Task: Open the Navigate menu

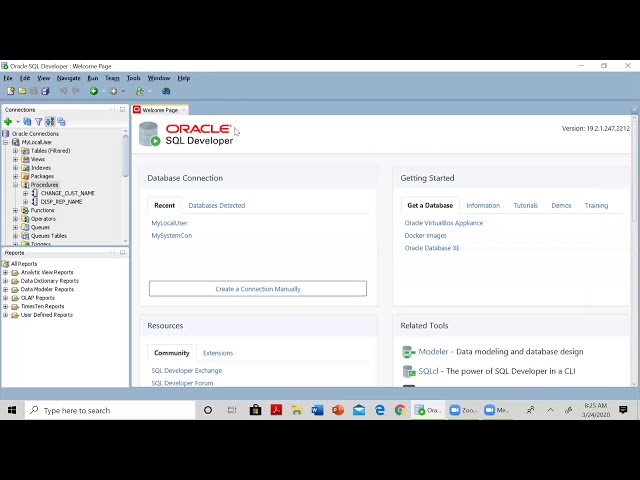Action: (69, 78)
